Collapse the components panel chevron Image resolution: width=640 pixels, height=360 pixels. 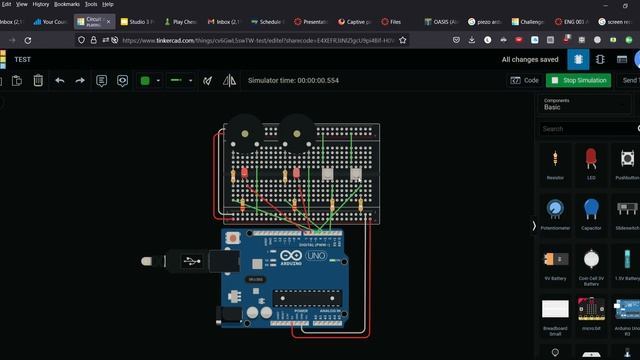pos(534,226)
